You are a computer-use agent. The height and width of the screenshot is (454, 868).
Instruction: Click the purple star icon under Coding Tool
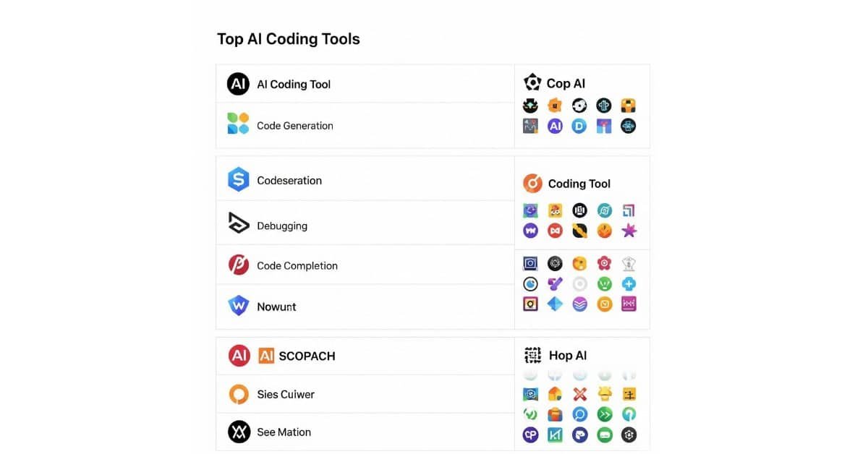pyautogui.click(x=629, y=231)
